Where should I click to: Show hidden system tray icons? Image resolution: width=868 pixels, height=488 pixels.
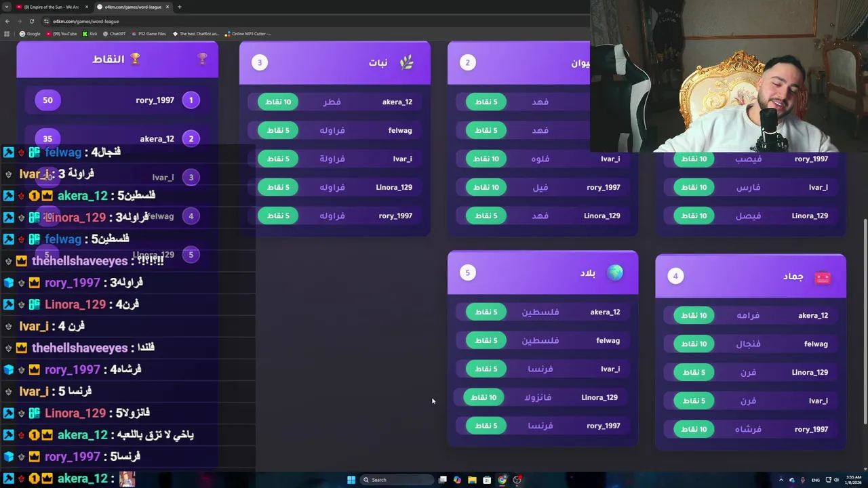781,480
